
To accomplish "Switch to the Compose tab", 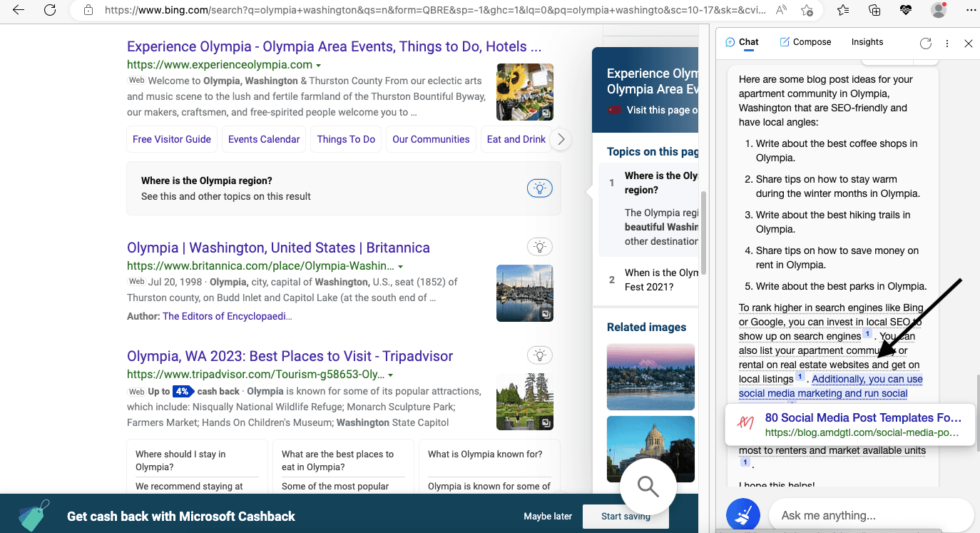I will point(805,42).
